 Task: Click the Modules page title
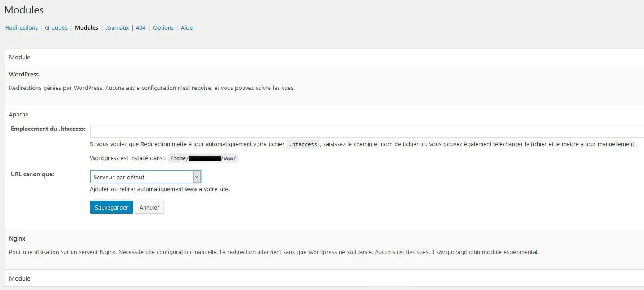coord(24,9)
